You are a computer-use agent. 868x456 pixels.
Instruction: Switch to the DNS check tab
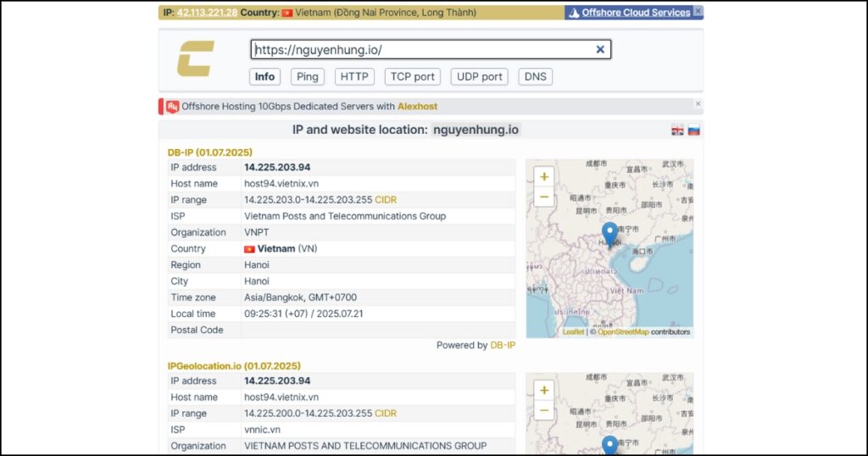coord(536,76)
